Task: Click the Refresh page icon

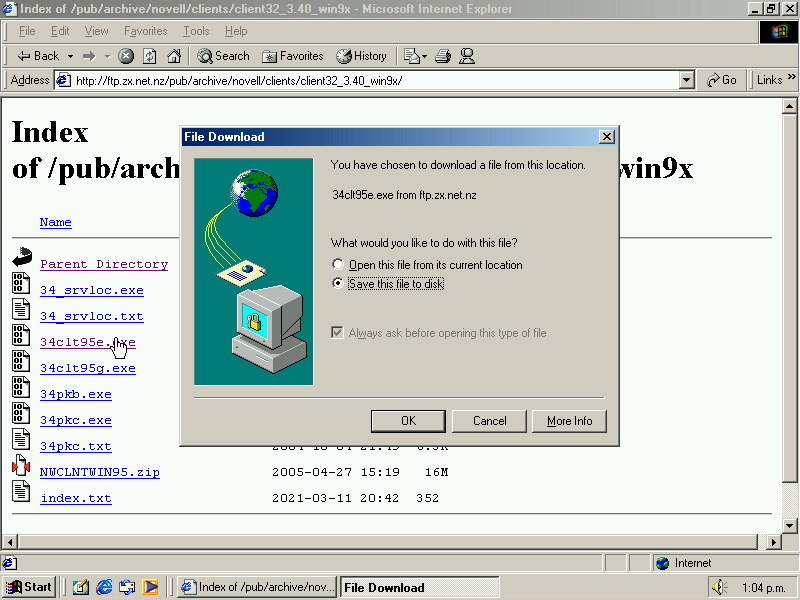Action: coord(149,56)
